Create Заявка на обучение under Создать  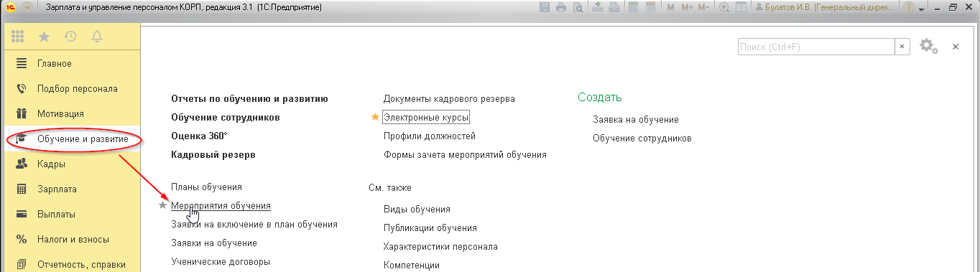click(x=636, y=119)
